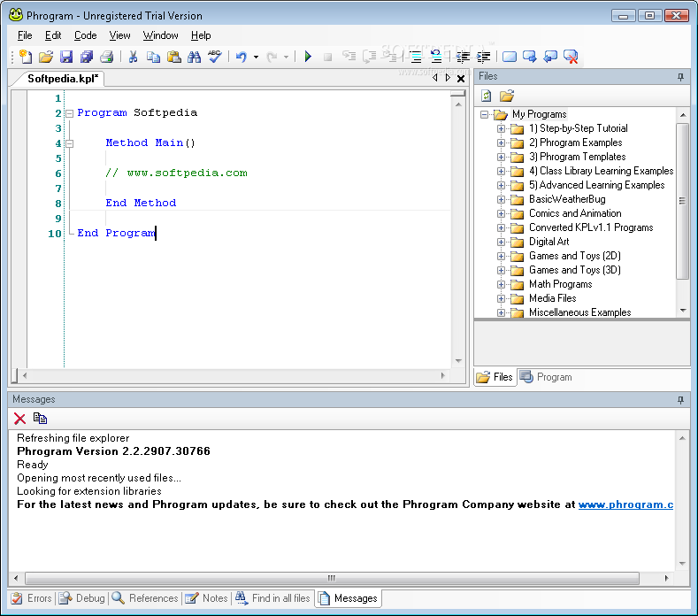The image size is (698, 616).
Task: Open the Code menu
Action: [85, 35]
